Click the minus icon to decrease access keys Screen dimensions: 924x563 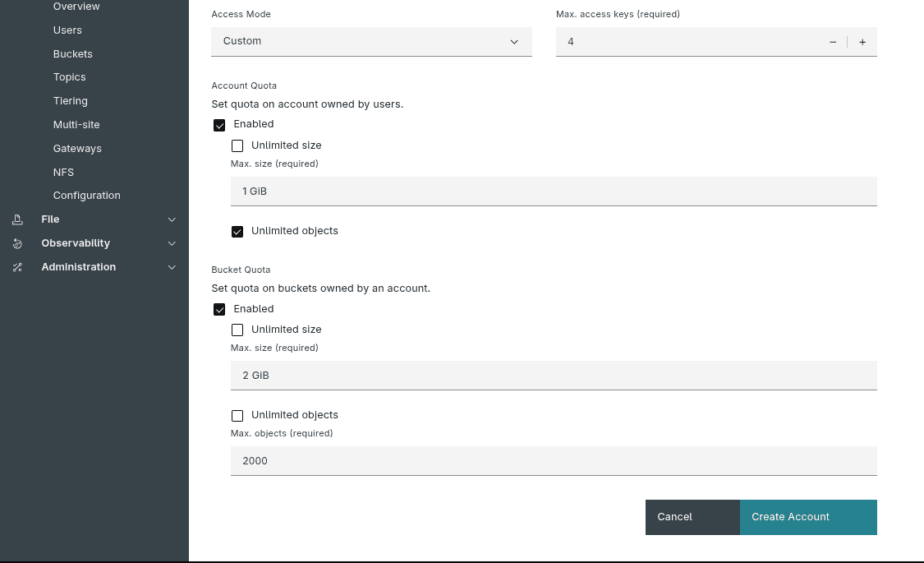click(832, 41)
